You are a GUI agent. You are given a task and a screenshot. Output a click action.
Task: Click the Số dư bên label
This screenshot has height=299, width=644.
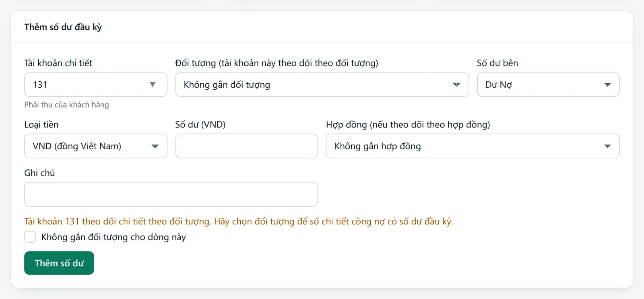coord(497,63)
